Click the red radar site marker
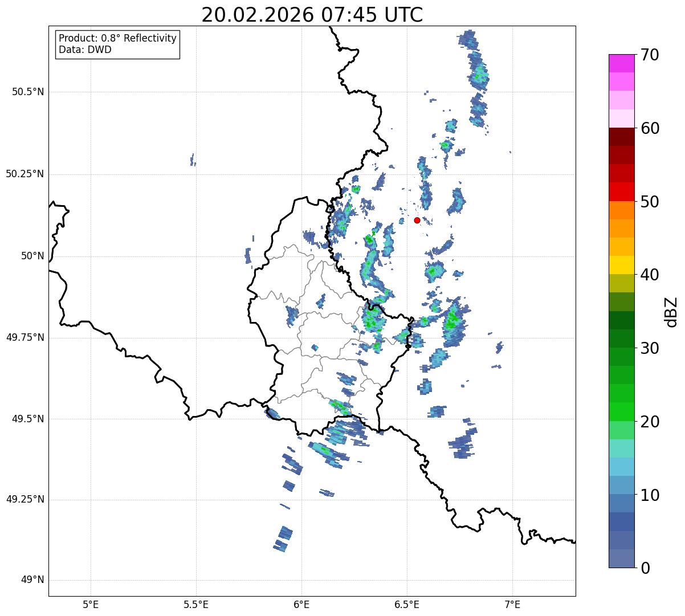This screenshot has width=685, height=616. coord(417,220)
